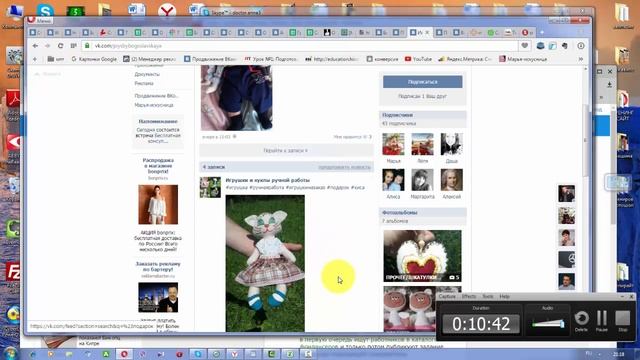Open subscriber Даша avatar
640x360 pixels.
pyautogui.click(x=451, y=144)
